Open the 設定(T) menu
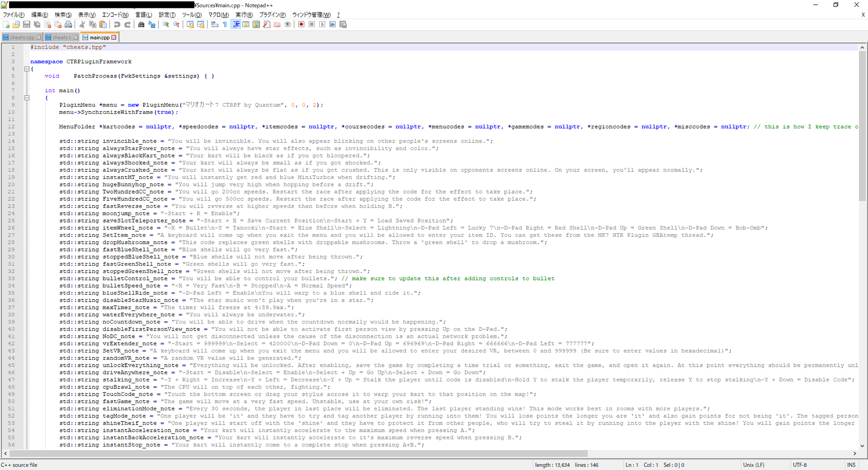This screenshot has width=868, height=470. (167, 15)
